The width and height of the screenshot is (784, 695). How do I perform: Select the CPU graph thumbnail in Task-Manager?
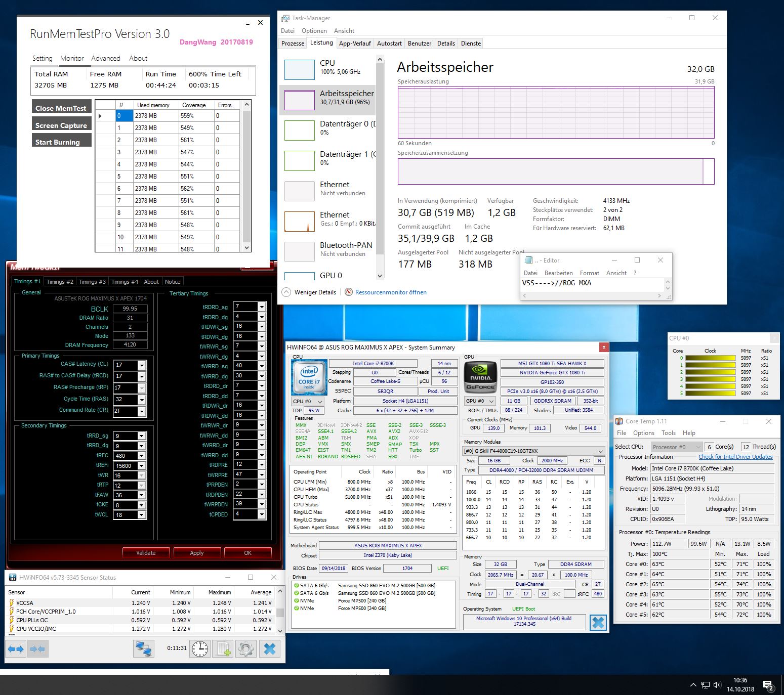point(300,70)
